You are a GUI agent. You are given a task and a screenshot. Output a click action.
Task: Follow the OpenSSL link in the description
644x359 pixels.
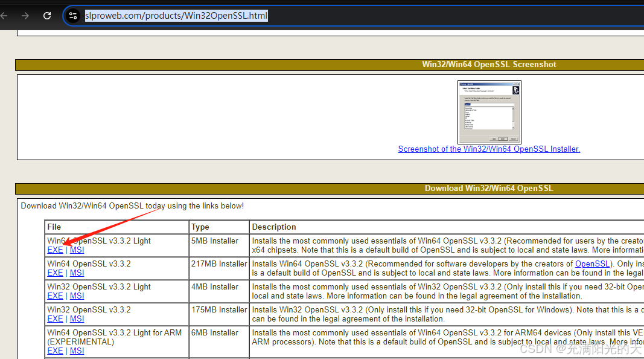click(592, 264)
